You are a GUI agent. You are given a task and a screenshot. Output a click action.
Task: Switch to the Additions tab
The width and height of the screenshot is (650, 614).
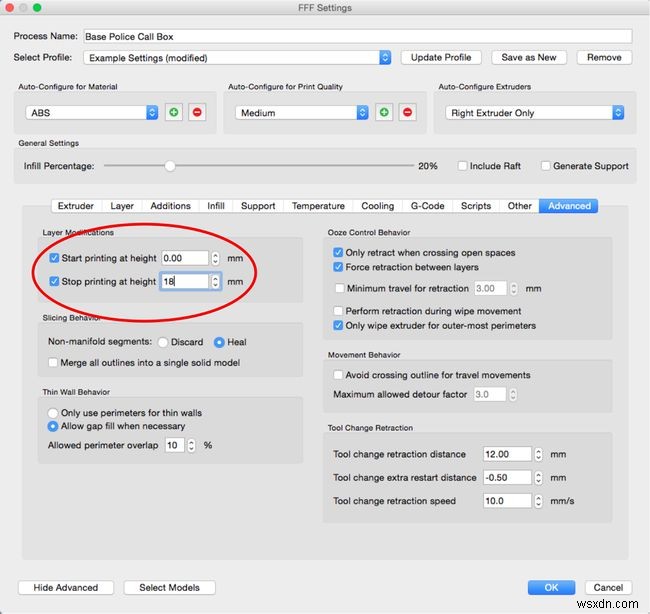170,206
